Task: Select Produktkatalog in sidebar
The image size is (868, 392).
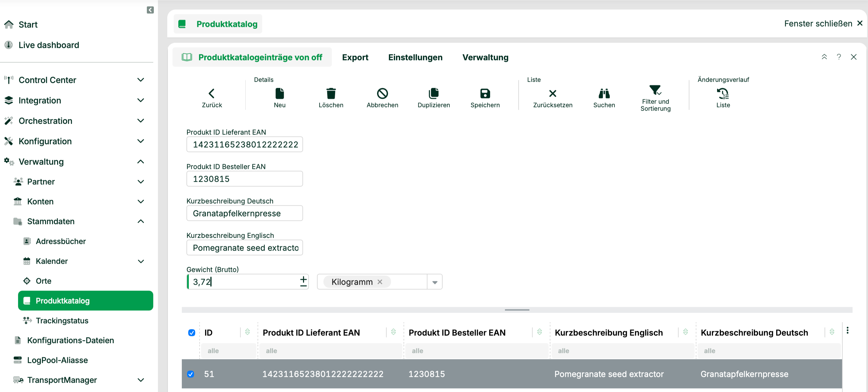Action: coord(86,301)
